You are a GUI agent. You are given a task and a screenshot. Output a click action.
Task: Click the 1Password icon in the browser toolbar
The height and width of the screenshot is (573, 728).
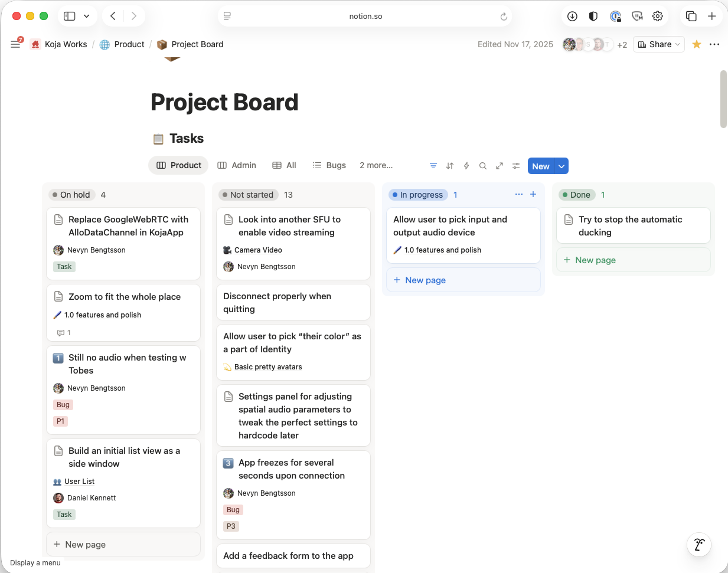[x=616, y=16]
